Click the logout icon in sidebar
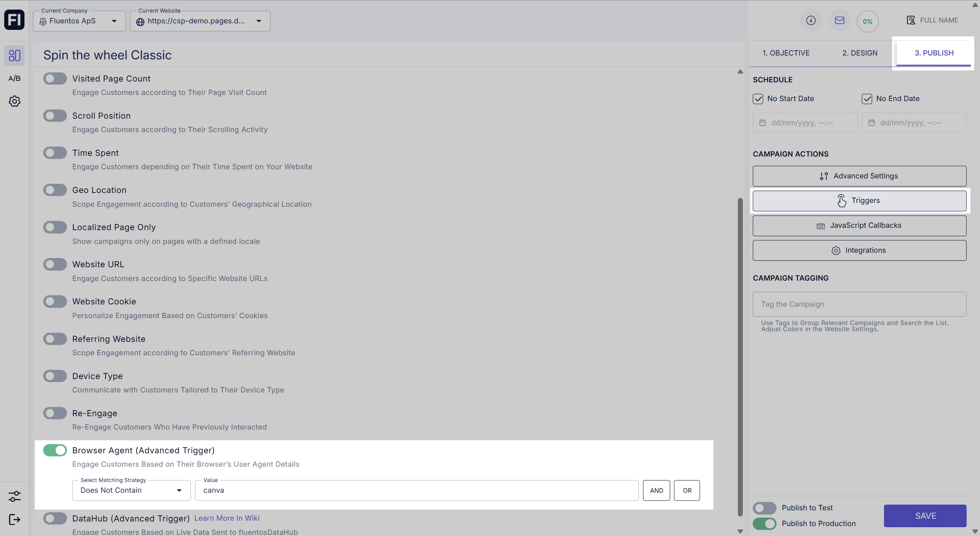 [x=14, y=520]
